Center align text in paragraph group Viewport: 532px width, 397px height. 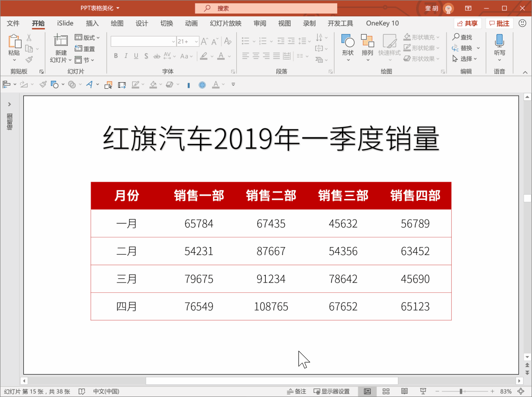[x=256, y=56]
